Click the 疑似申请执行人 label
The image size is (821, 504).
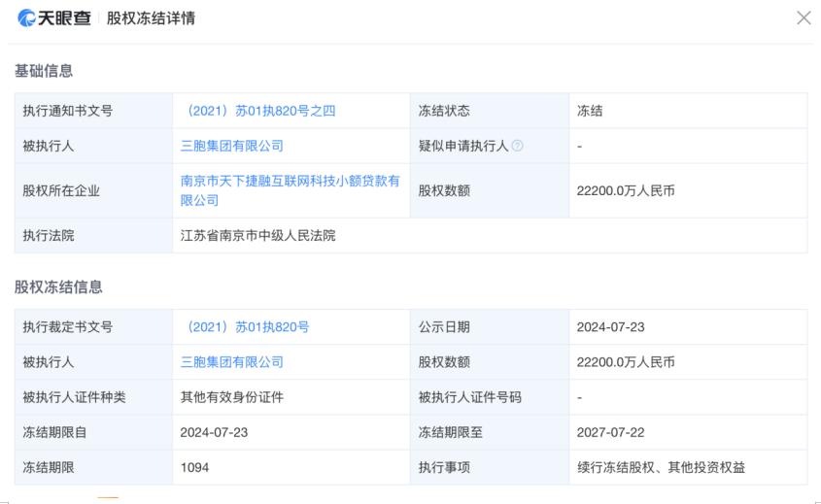coord(463,146)
